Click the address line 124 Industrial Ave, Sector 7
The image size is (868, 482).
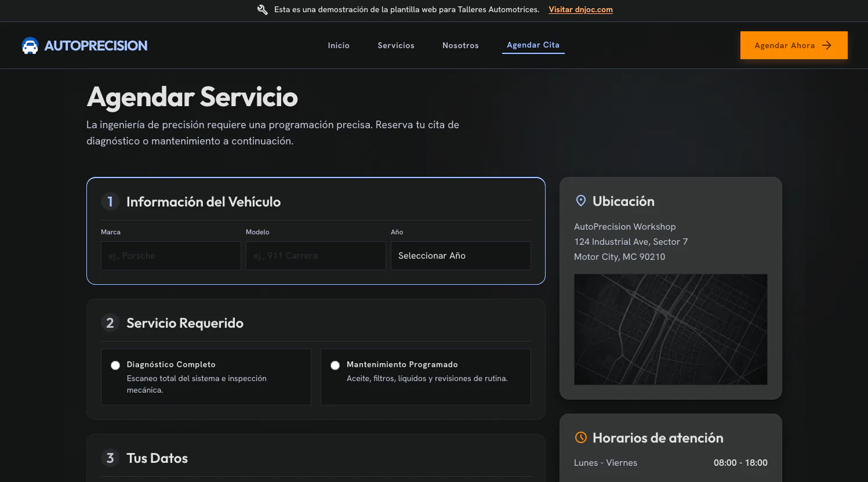(631, 242)
